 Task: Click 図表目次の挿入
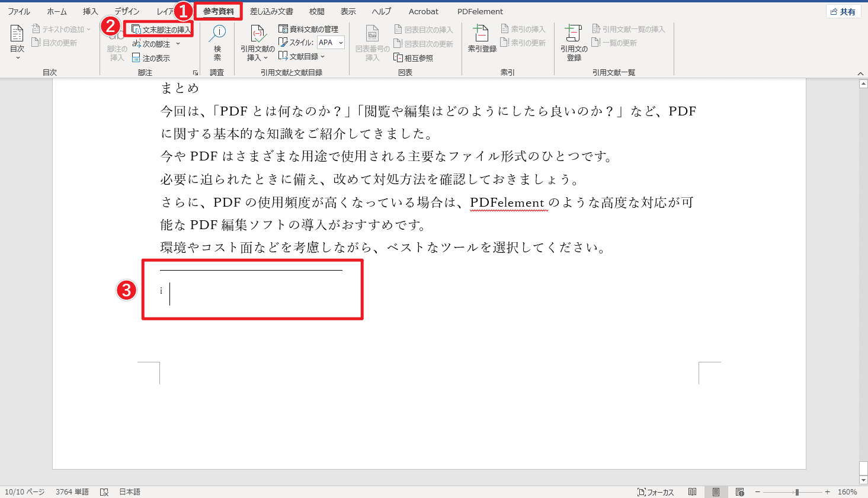[x=424, y=30]
